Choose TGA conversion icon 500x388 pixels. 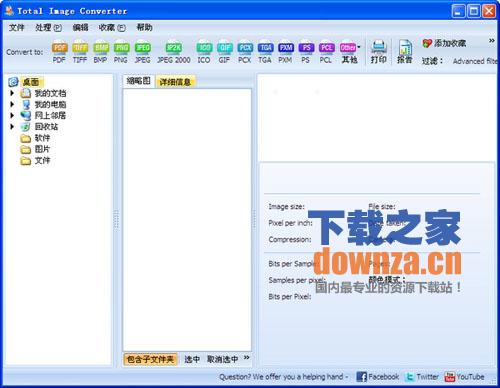[265, 52]
